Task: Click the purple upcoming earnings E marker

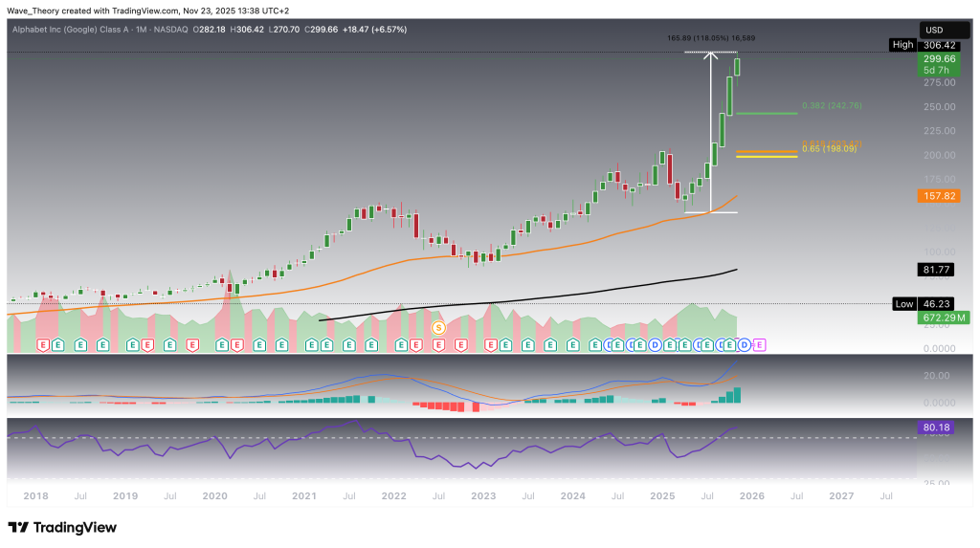Action: (x=760, y=343)
